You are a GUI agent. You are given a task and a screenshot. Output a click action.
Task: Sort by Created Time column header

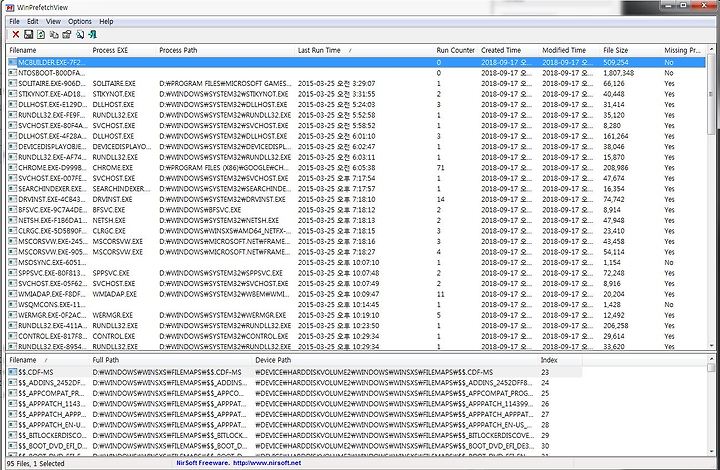coord(509,50)
